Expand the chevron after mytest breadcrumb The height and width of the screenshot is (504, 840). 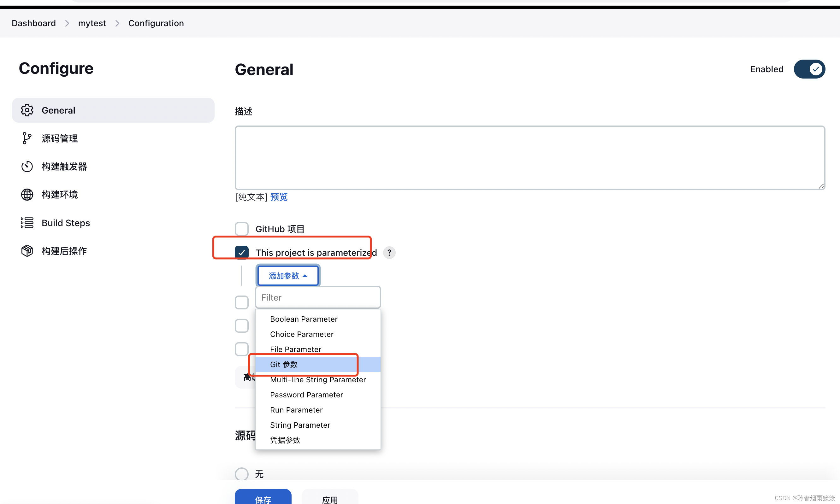(x=117, y=23)
